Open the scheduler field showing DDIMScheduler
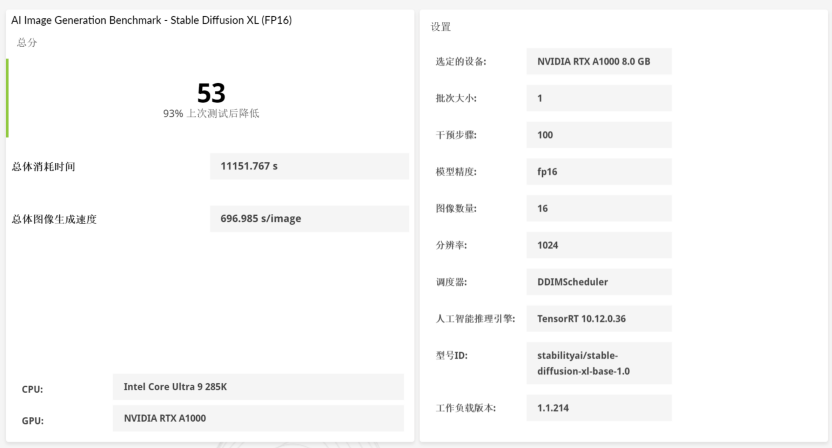832x448 pixels. point(598,282)
